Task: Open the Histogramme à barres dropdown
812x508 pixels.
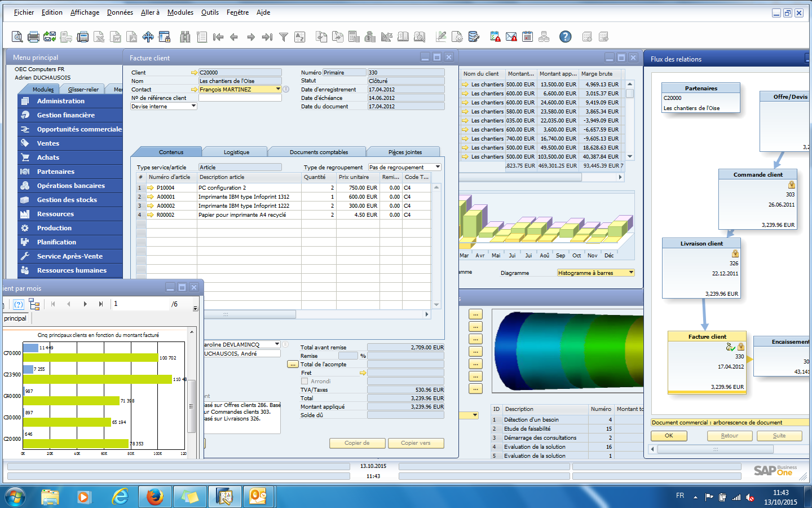Action: [x=631, y=273]
